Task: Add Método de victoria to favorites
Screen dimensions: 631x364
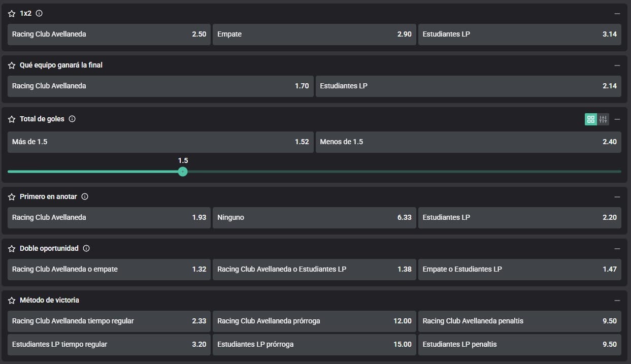Action: [x=12, y=301]
